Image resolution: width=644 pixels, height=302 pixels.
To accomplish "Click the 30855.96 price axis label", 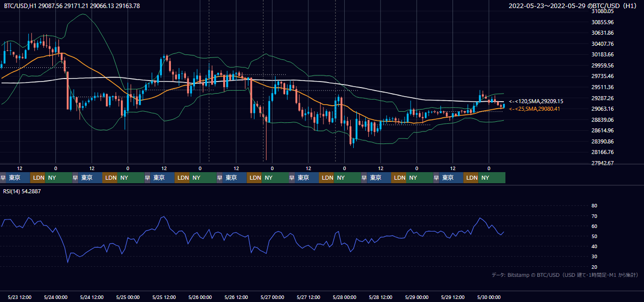I will (602, 22).
